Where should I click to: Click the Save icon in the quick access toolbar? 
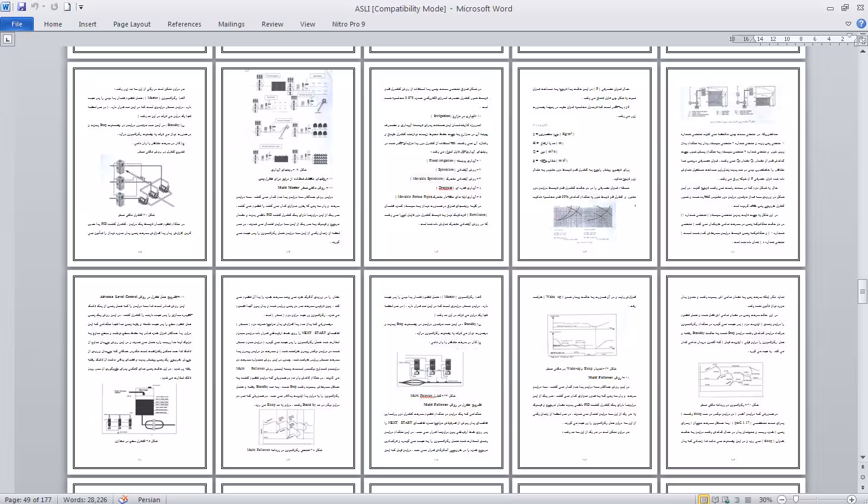(22, 7)
